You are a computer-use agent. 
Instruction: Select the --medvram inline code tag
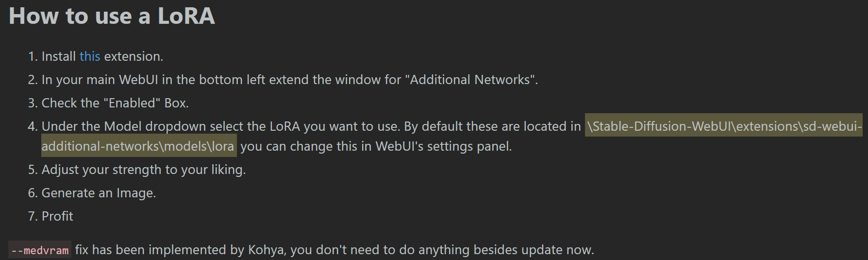40,250
